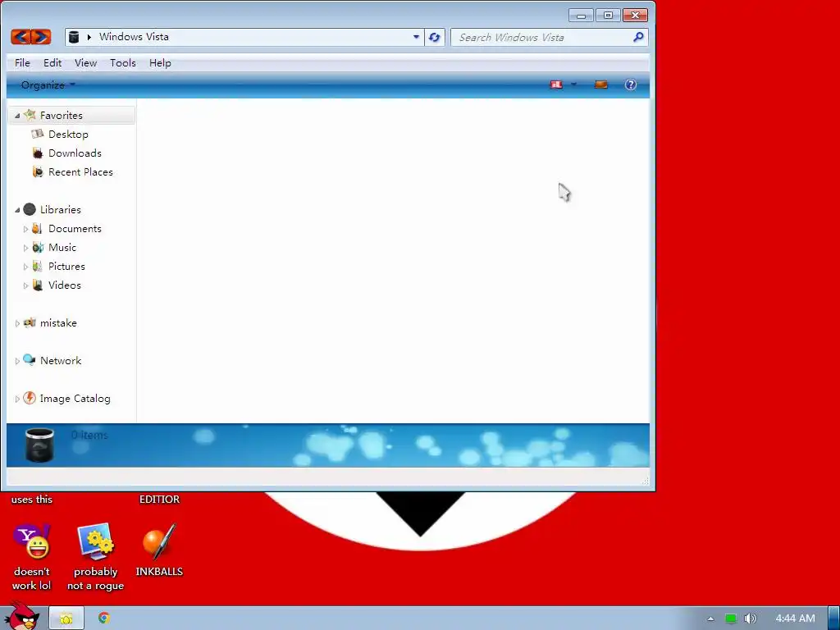Click the volume speaker tray icon
This screenshot has height=630, width=840.
(750, 619)
